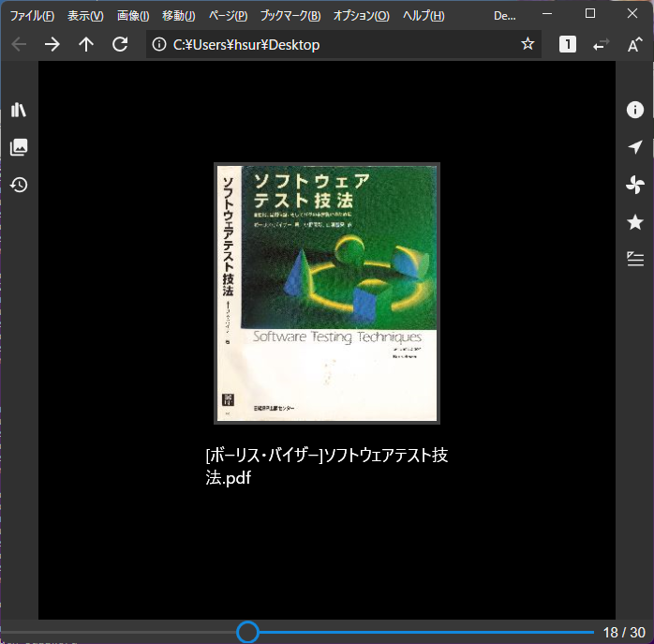This screenshot has width=654, height=644.
Task: Toggle bookmark star in address bar
Action: tap(528, 44)
